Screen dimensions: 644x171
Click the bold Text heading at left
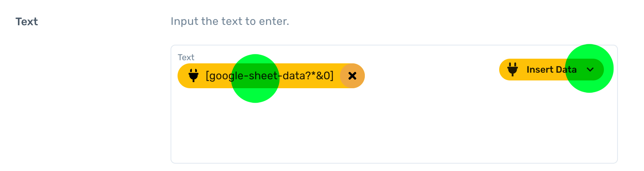(x=26, y=21)
